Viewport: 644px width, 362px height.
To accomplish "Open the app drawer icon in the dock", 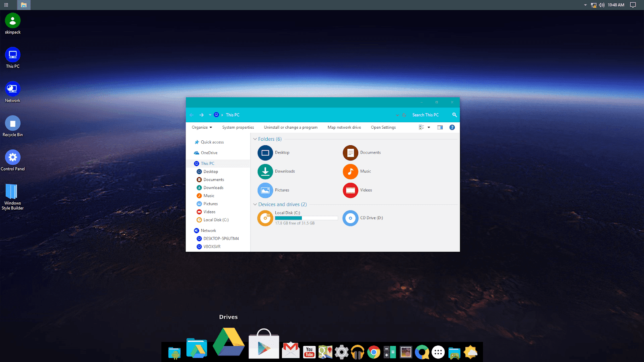I will pyautogui.click(x=438, y=352).
